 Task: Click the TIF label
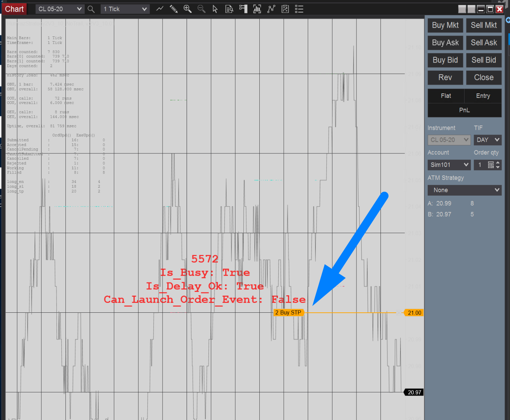pos(478,128)
